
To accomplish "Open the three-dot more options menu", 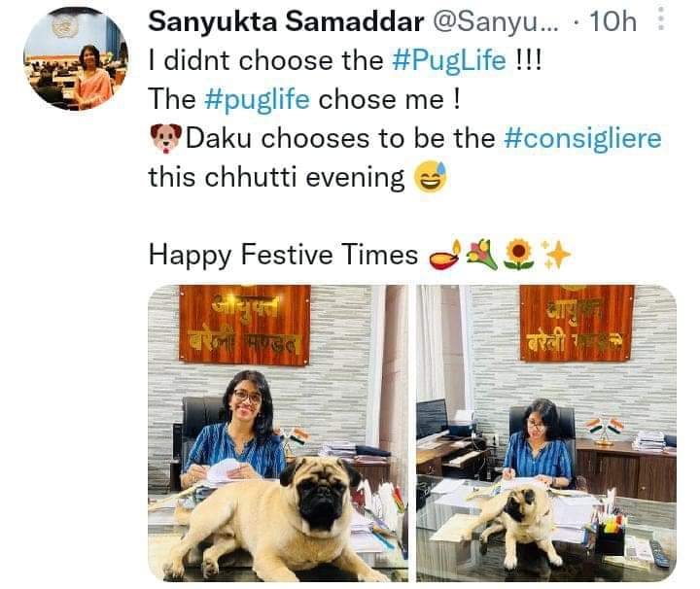I will pyautogui.click(x=661, y=18).
